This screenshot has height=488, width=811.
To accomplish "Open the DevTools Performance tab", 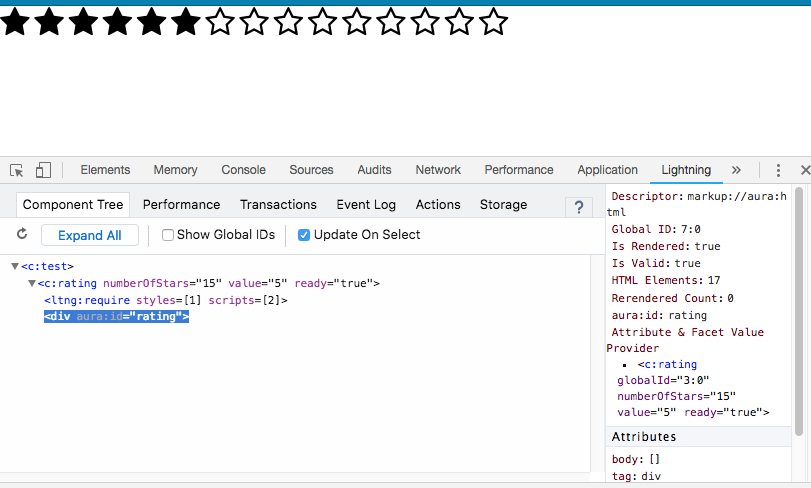I will click(x=519, y=170).
